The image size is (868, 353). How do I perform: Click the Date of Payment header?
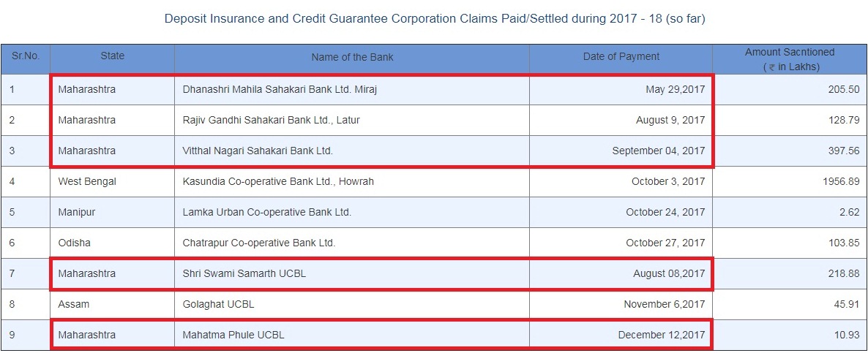coord(621,56)
